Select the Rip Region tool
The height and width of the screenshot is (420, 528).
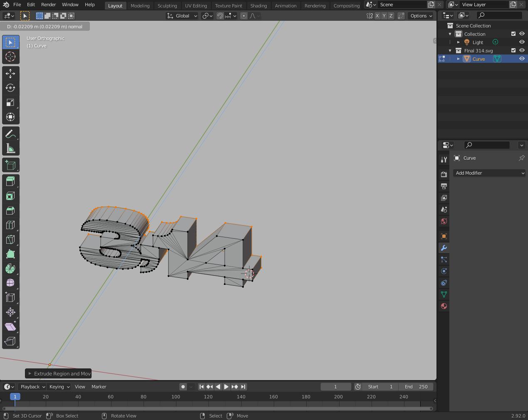point(10,341)
